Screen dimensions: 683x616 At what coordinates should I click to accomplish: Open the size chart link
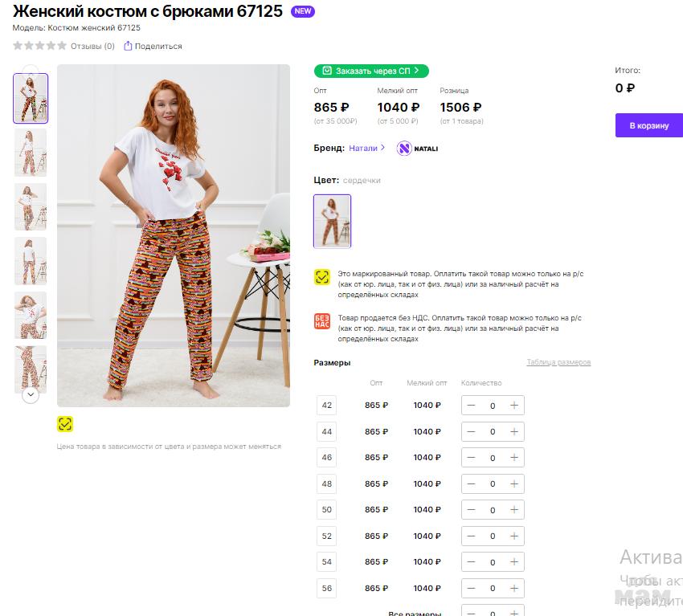[x=558, y=362]
